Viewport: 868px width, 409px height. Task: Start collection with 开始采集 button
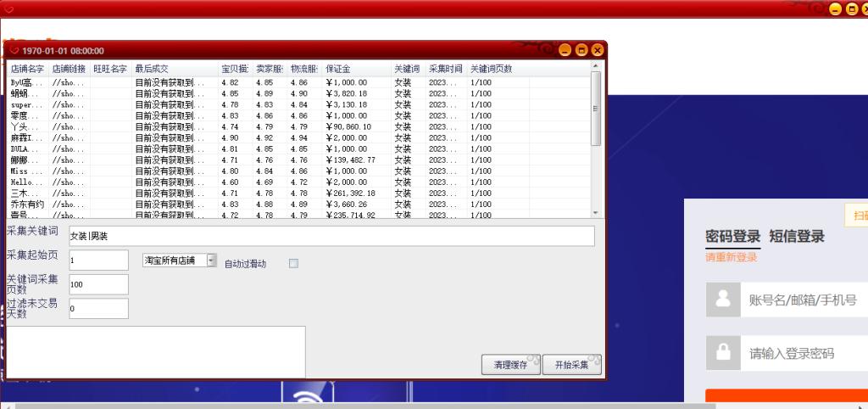(572, 365)
